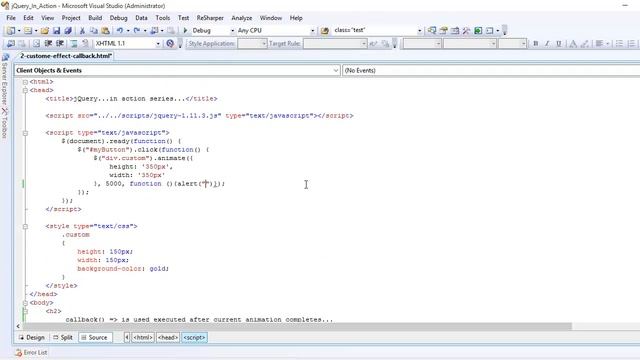Viewport: 640px width, 360px height.
Task: Apply numbered list formatting
Action: tap(631, 43)
